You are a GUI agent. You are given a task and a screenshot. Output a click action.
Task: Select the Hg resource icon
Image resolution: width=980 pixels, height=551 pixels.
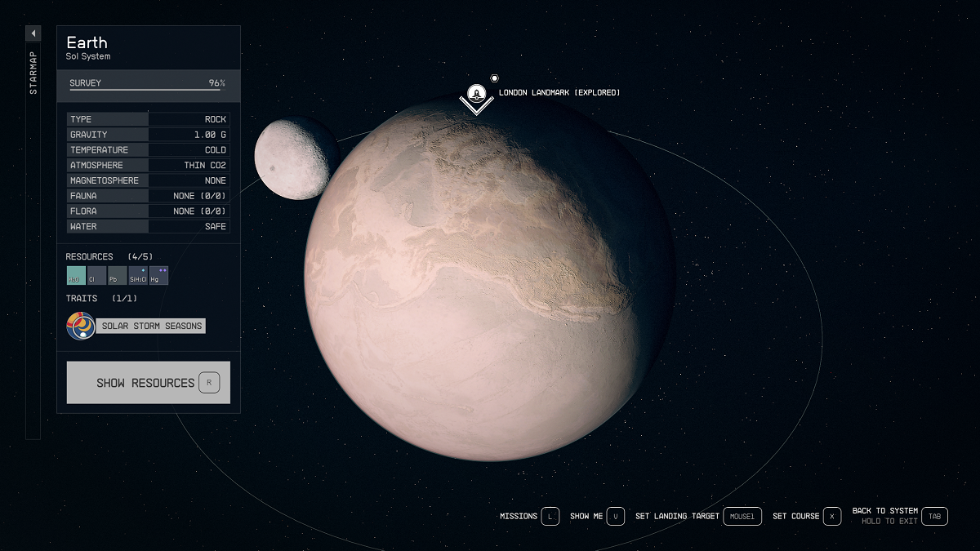[x=158, y=275]
